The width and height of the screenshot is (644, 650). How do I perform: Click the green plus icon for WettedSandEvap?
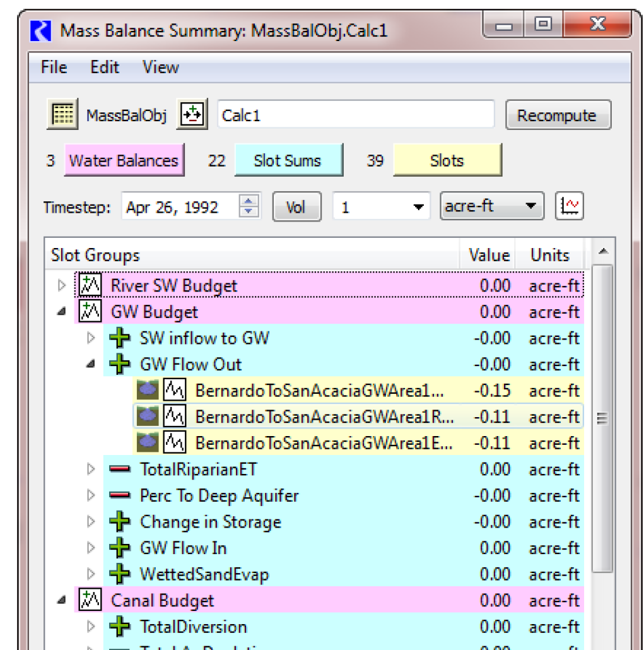(119, 575)
